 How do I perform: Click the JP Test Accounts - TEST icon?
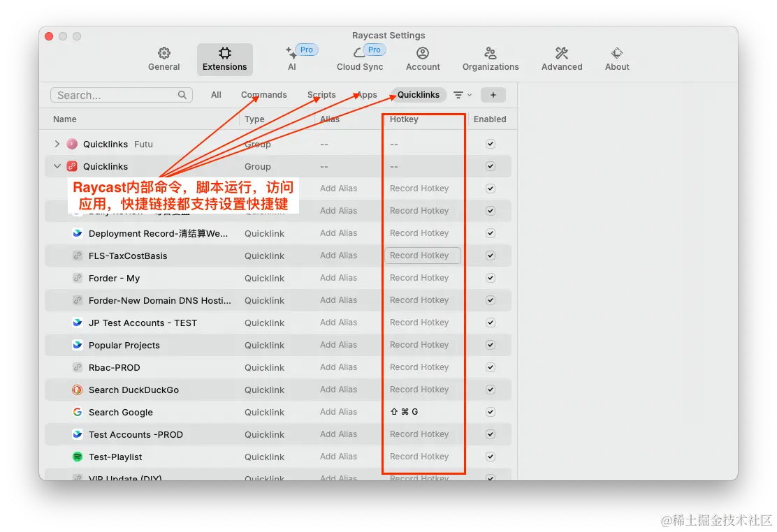78,323
